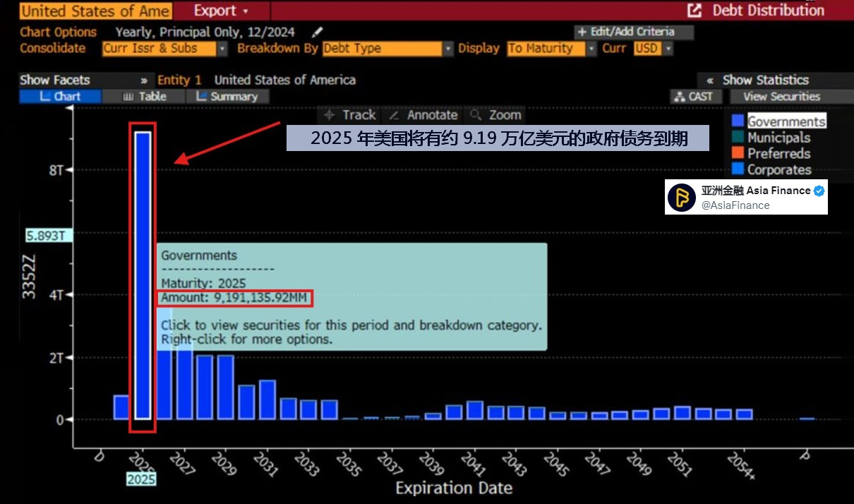Click the arrow beside To Maturity
This screenshot has width=854, height=504.
click(x=591, y=49)
